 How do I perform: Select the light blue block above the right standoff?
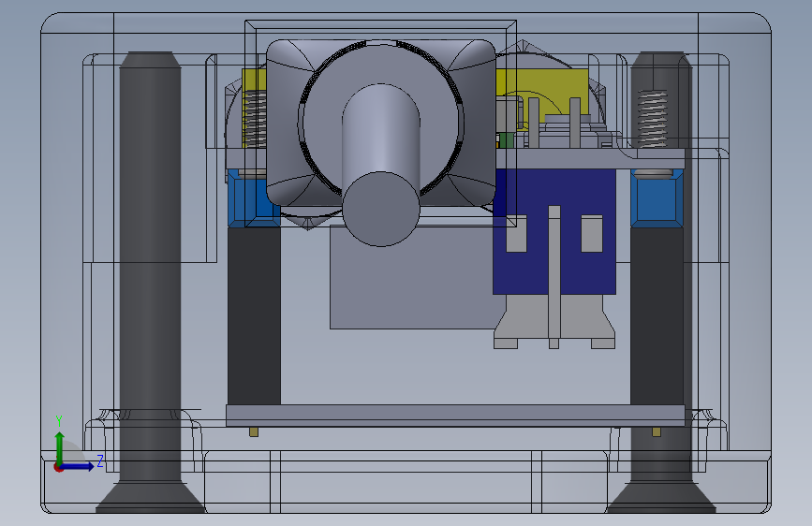click(657, 199)
